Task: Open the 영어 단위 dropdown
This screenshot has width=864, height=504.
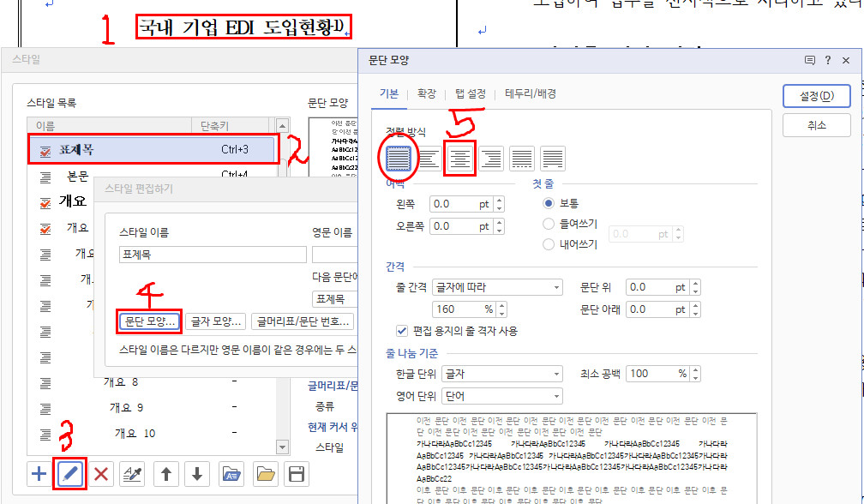Action: 502,396
